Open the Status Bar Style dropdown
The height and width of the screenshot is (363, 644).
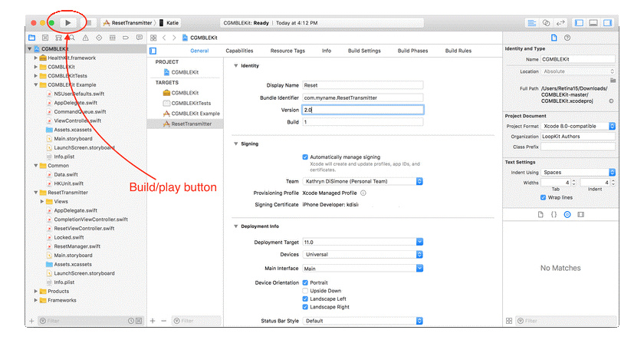(x=363, y=321)
